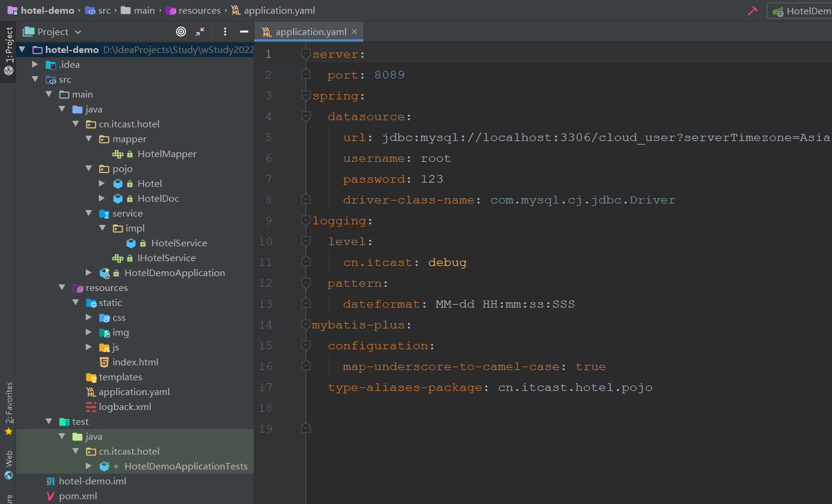Click the Build project hammer icon

(753, 11)
